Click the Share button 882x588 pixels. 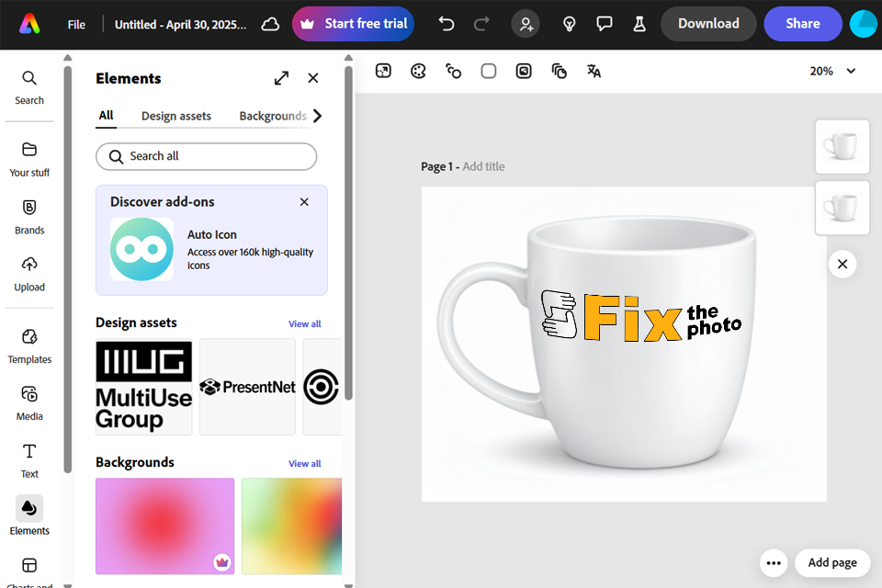point(803,24)
